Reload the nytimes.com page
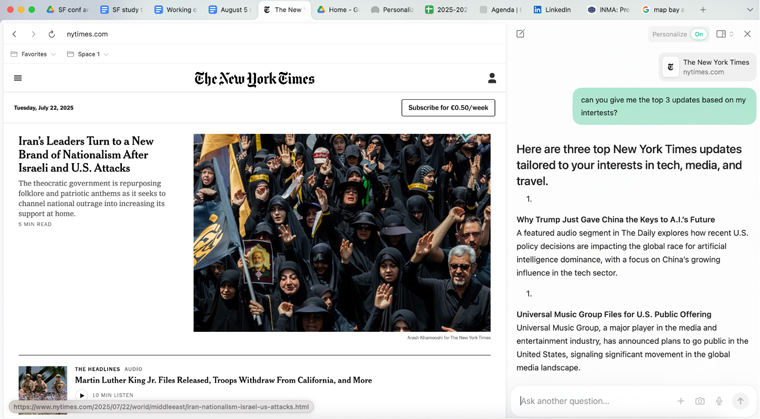This screenshot has height=419, width=760. (51, 34)
